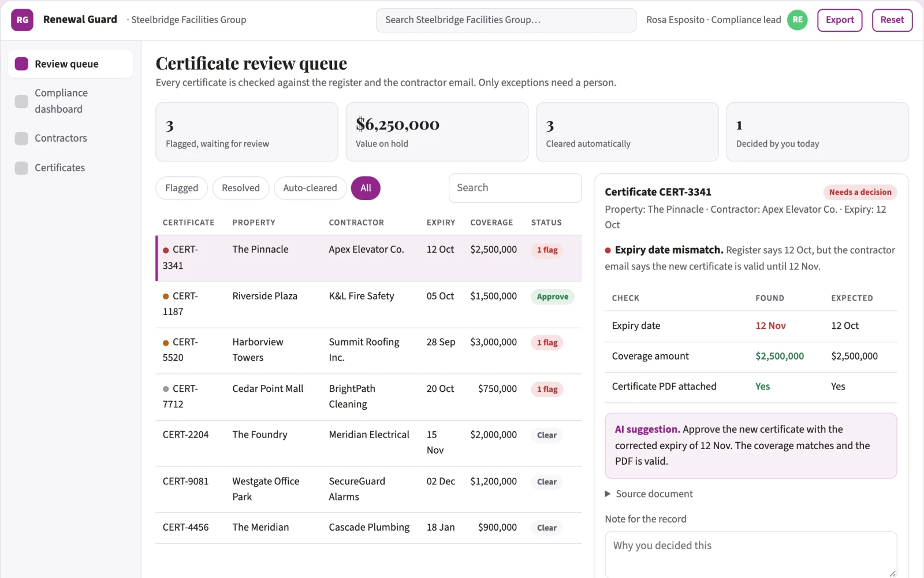Expand the Source document disclosure triangle
Viewport: 924px width, 578px height.
(608, 494)
